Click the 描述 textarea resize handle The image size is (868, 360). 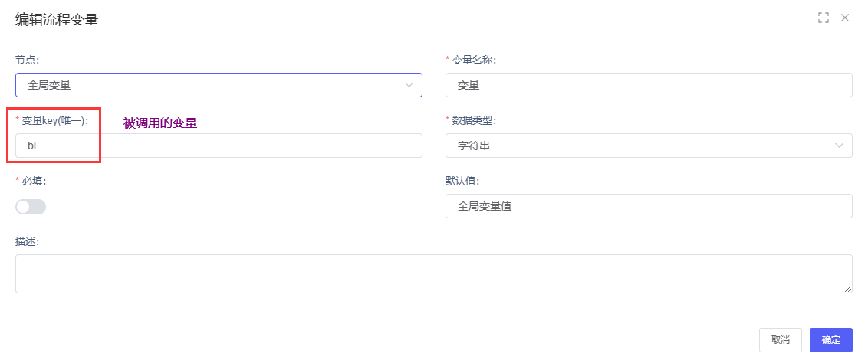[x=848, y=289]
